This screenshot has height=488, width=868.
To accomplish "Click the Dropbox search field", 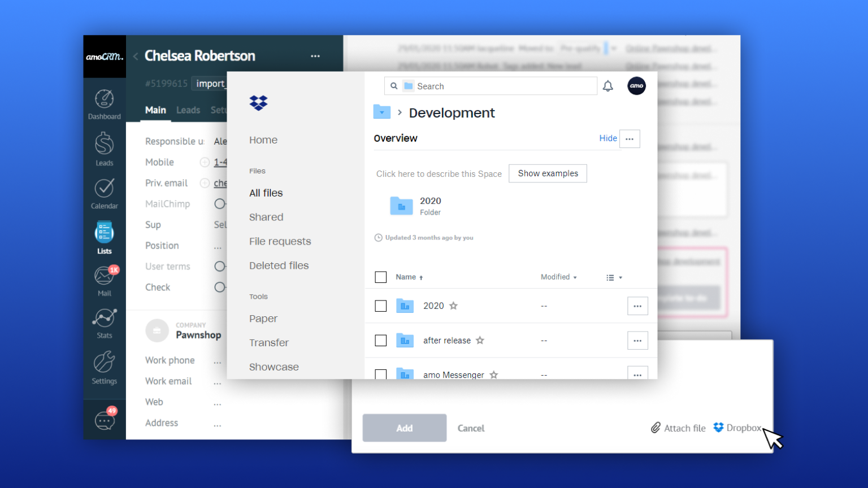I will point(497,86).
